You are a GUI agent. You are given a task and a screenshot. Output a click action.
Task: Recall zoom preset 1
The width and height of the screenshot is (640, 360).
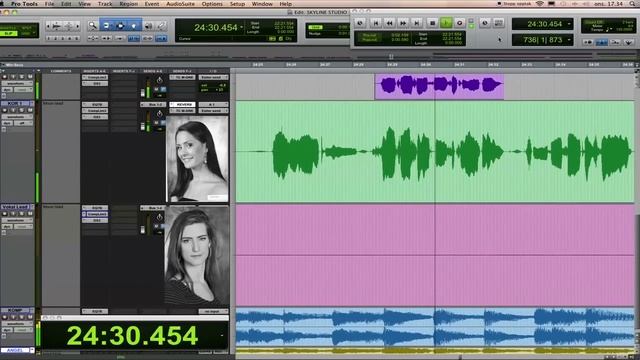point(49,38)
